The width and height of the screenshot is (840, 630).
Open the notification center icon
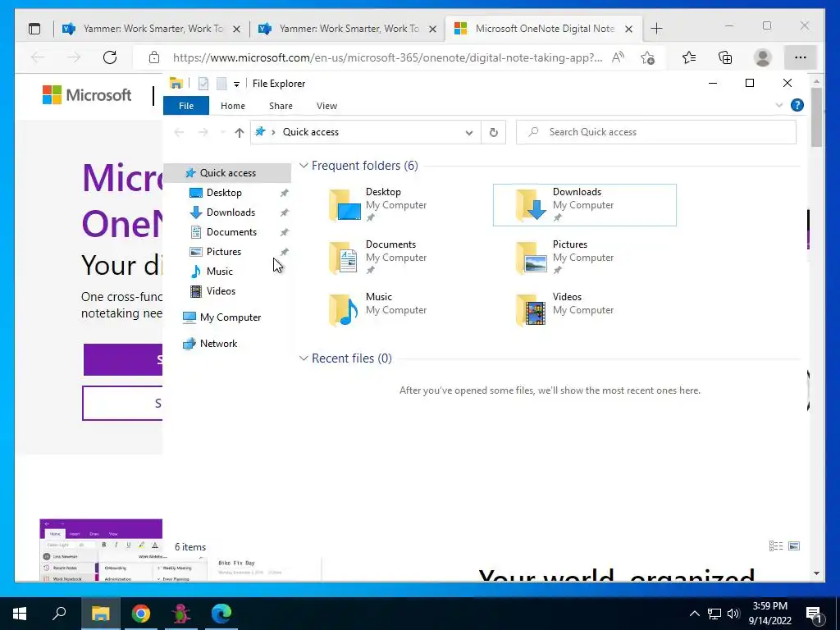click(x=815, y=614)
